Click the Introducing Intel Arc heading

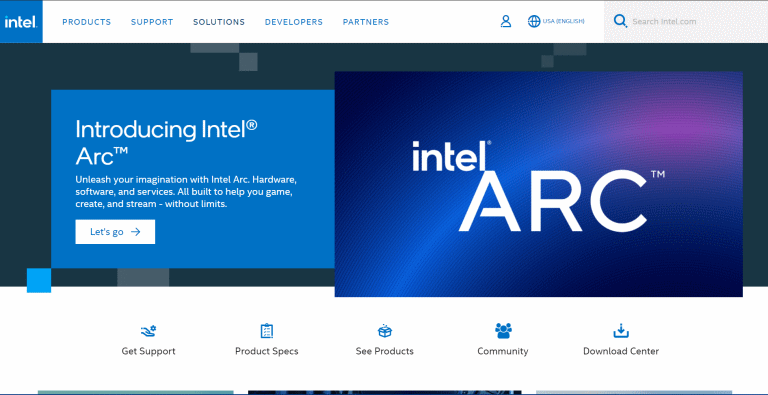click(166, 143)
